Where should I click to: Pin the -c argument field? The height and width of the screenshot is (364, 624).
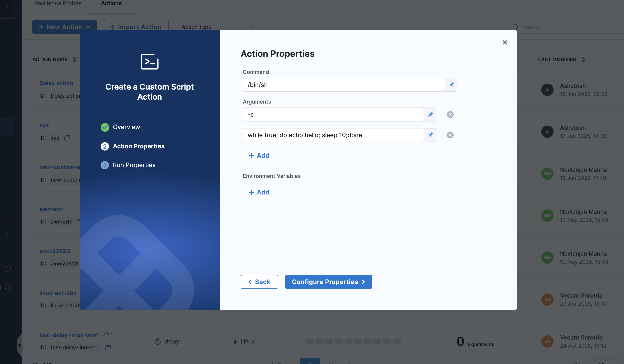click(x=430, y=114)
